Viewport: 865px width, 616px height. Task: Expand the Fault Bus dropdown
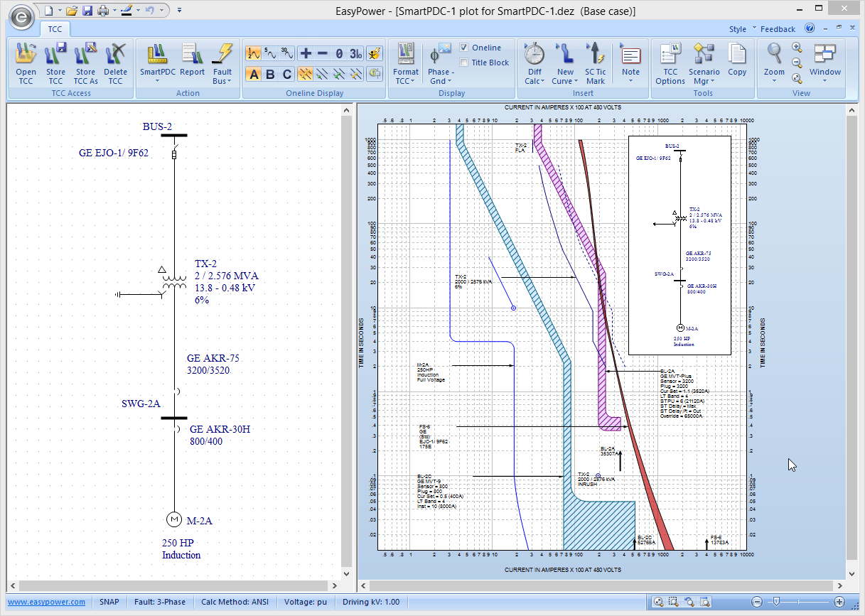click(222, 63)
